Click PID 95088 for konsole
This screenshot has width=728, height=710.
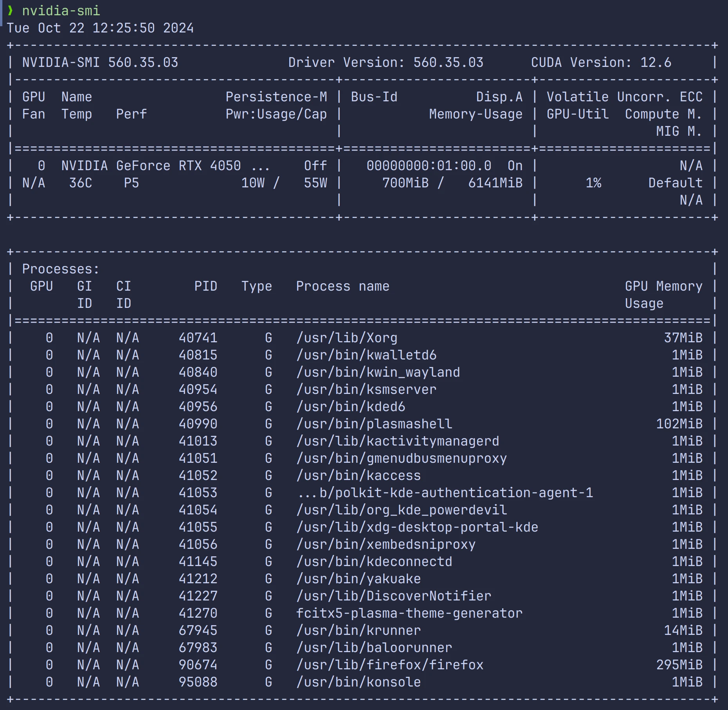(x=198, y=682)
